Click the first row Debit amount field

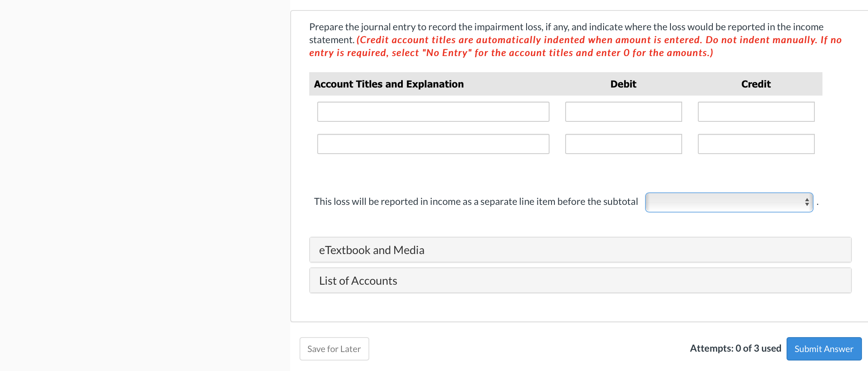coord(623,112)
